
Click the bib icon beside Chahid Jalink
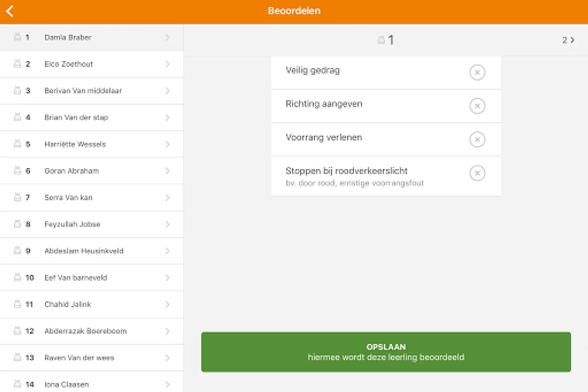(17, 304)
